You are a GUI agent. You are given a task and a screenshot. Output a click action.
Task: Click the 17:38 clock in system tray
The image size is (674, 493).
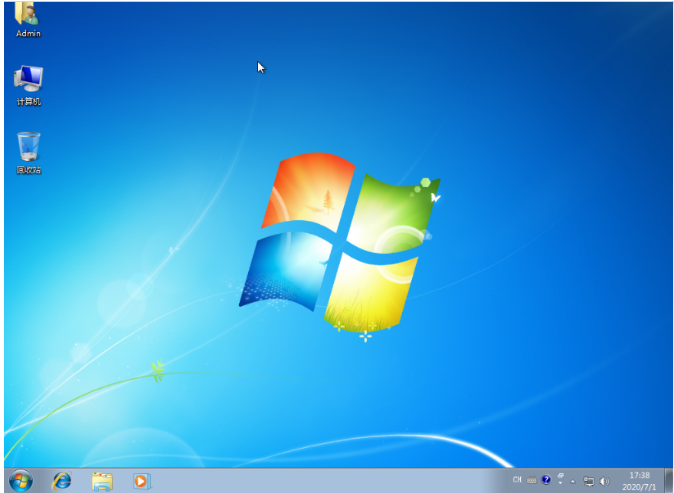click(x=637, y=475)
